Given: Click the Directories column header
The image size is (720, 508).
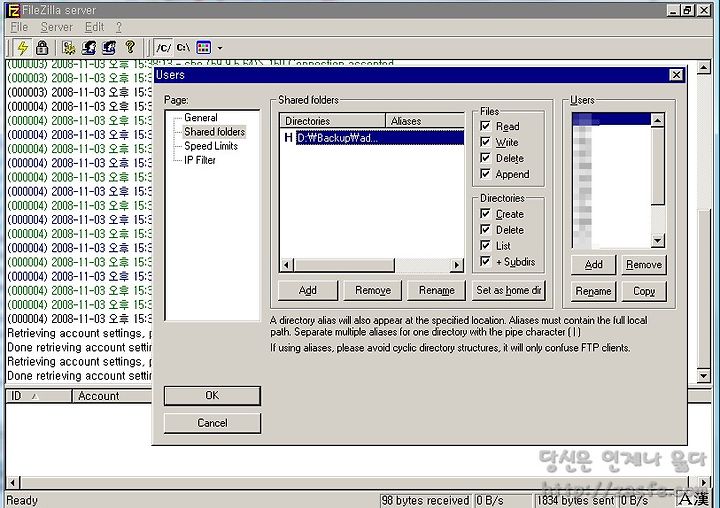Looking at the screenshot, I should (332, 121).
